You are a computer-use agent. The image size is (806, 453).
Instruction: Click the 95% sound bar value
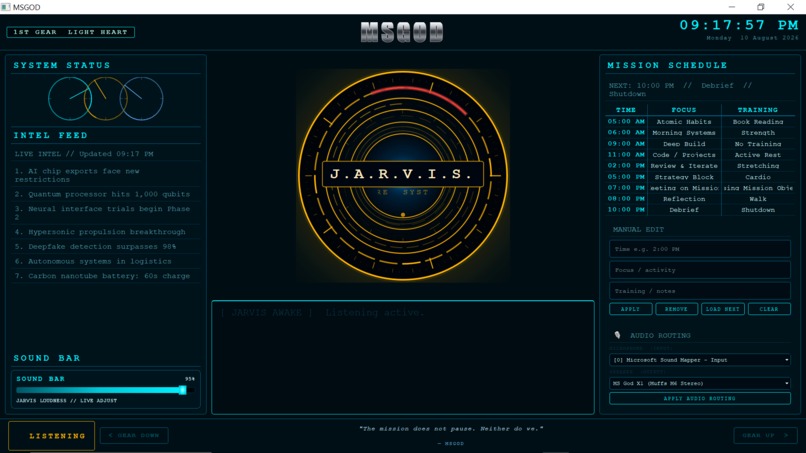[x=190, y=378]
